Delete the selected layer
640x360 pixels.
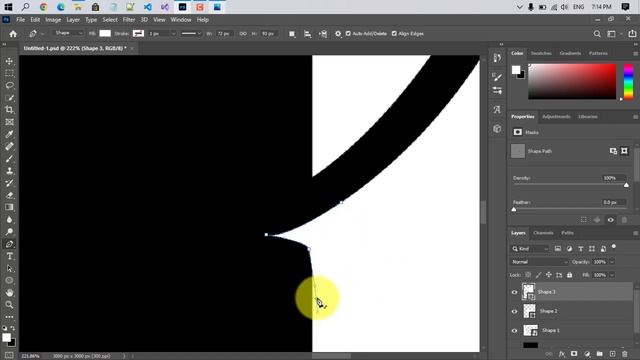click(624, 354)
